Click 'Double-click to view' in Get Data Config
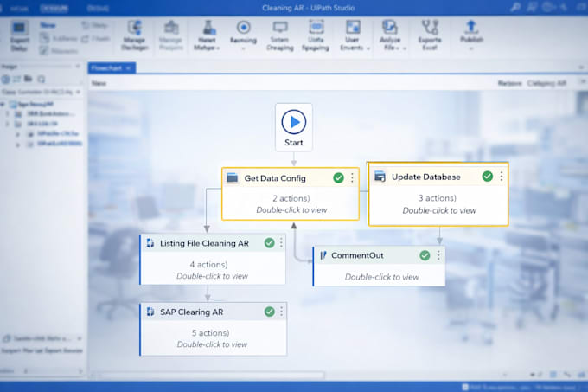The height and width of the screenshot is (392, 588). click(x=291, y=210)
